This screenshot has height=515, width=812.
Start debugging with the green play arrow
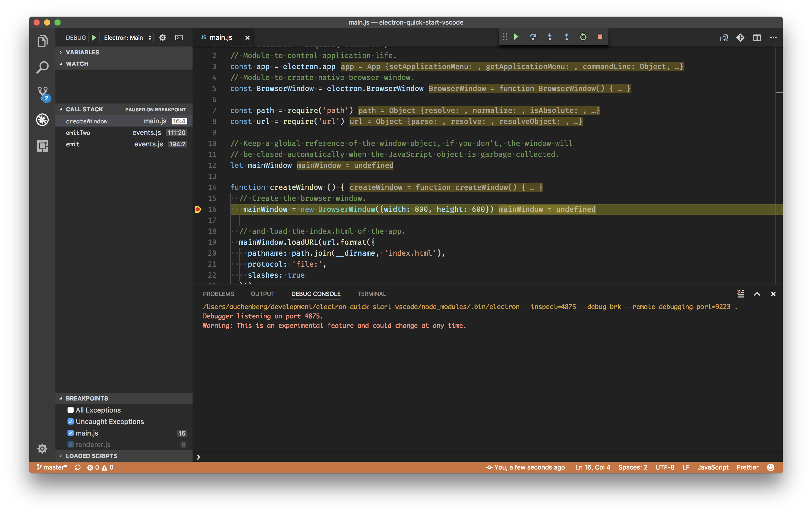pyautogui.click(x=94, y=37)
